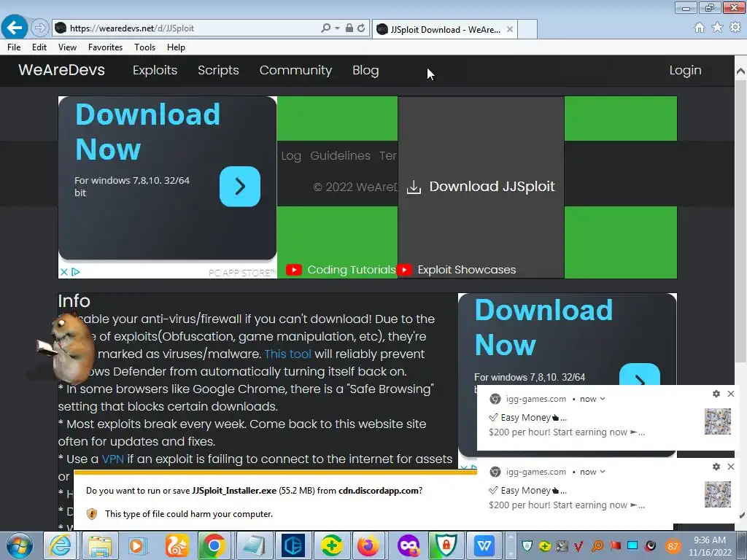This screenshot has height=560, width=747.
Task: Open the Tools menu
Action: pyautogui.click(x=145, y=47)
